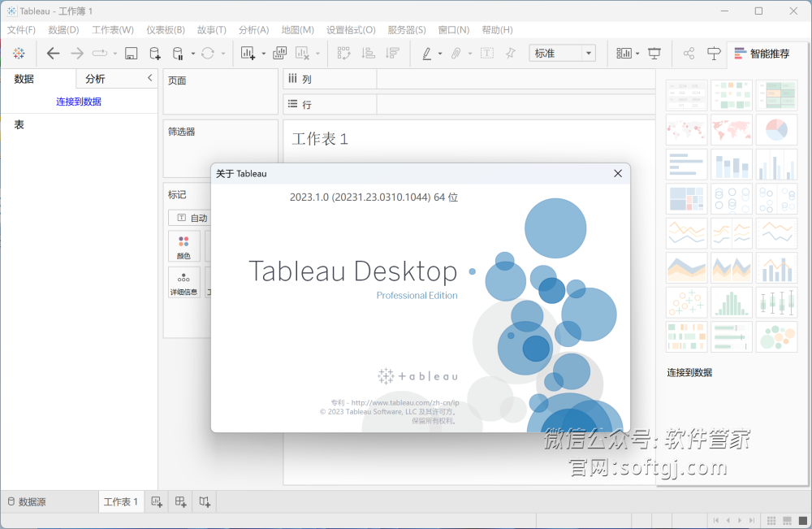Toggle the 智能推荐 (Show Me) panel
This screenshot has height=529, width=812.
pos(761,53)
